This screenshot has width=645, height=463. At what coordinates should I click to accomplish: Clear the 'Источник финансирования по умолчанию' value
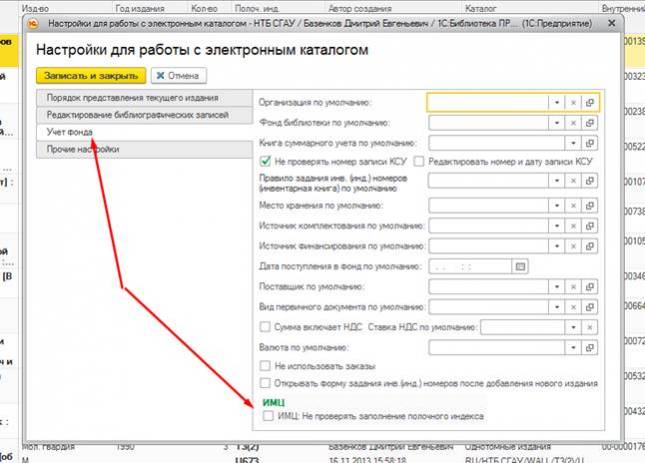[573, 246]
